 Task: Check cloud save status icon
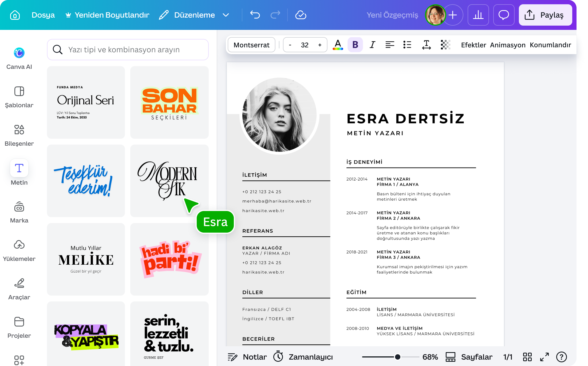coord(301,15)
